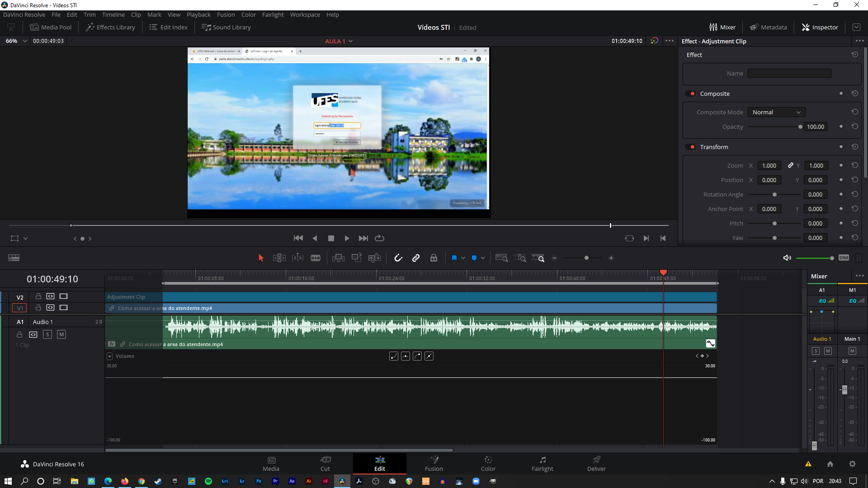This screenshot has width=868, height=488.
Task: Select the Selection Mode arrow tool
Action: click(x=261, y=258)
